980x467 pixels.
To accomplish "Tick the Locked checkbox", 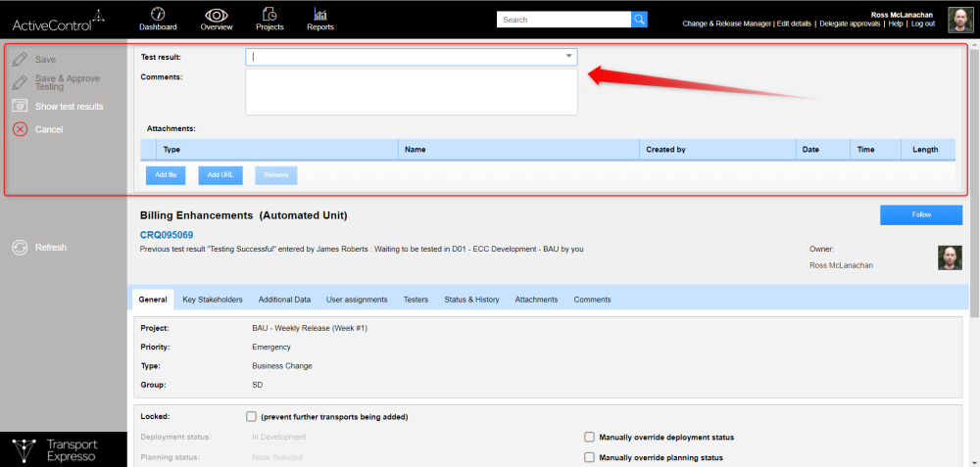I will pos(251,416).
